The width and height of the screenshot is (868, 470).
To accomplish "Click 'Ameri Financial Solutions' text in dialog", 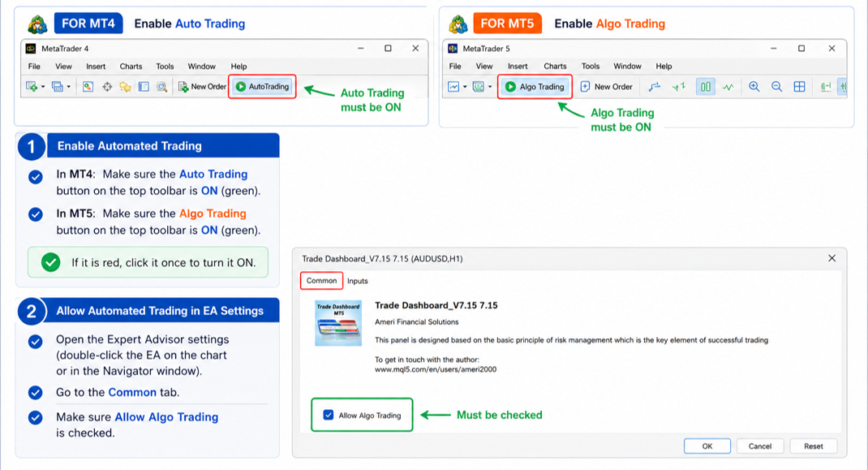I will [x=416, y=321].
